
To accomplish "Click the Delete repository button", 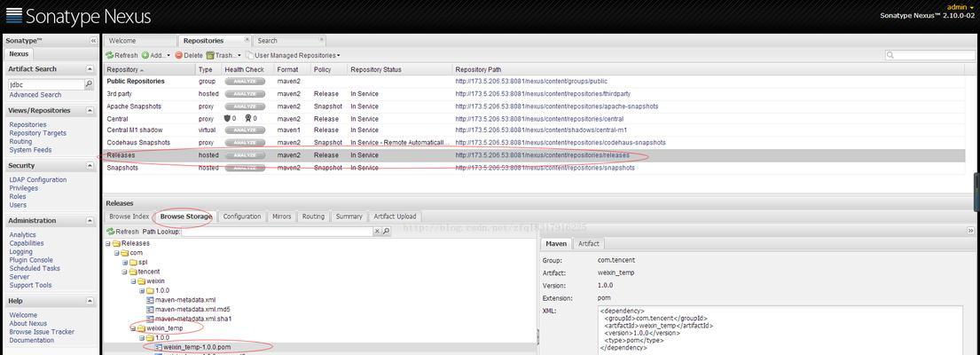I will coord(189,56).
